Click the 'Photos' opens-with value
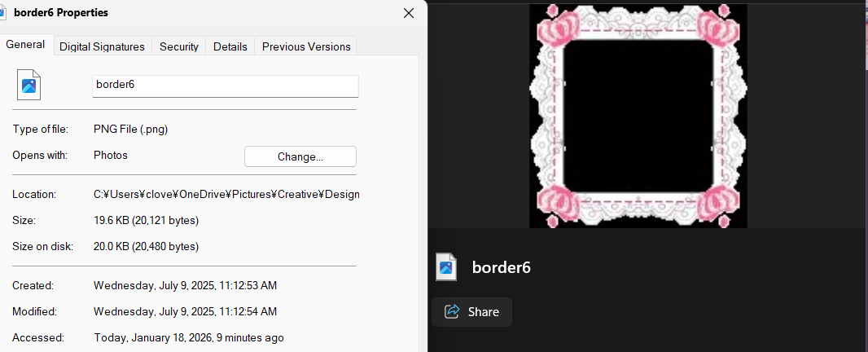The height and width of the screenshot is (352, 868). (x=111, y=155)
